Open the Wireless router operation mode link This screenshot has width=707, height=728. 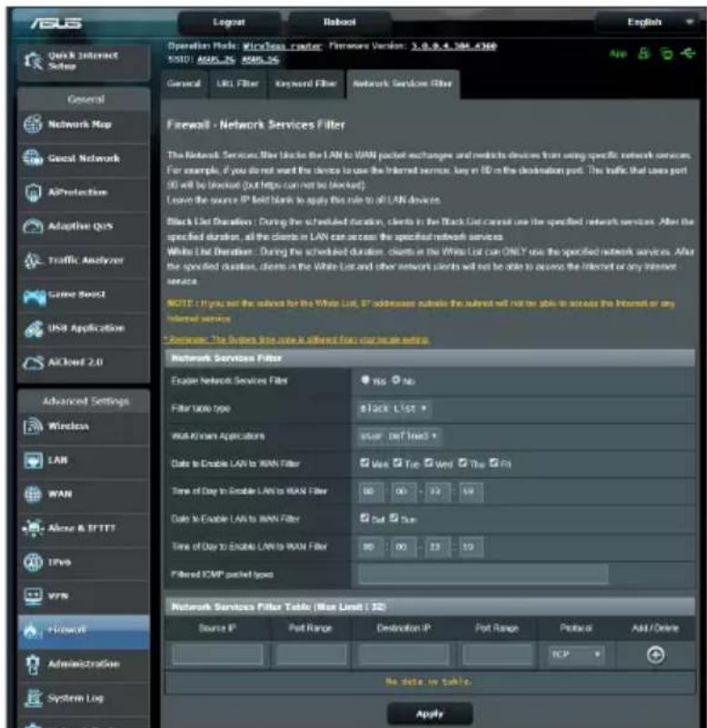[x=283, y=46]
